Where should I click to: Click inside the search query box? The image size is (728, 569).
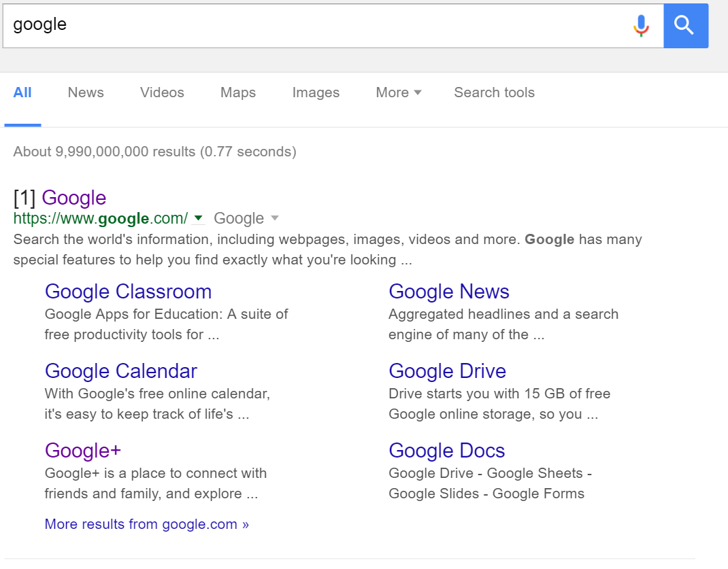tap(272, 25)
